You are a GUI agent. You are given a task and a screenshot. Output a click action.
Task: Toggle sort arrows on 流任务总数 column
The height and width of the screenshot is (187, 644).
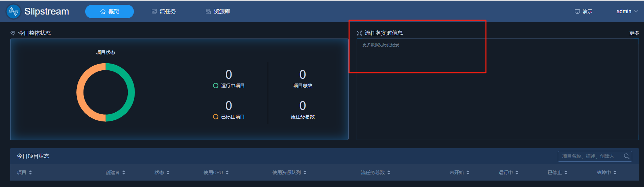click(389, 172)
